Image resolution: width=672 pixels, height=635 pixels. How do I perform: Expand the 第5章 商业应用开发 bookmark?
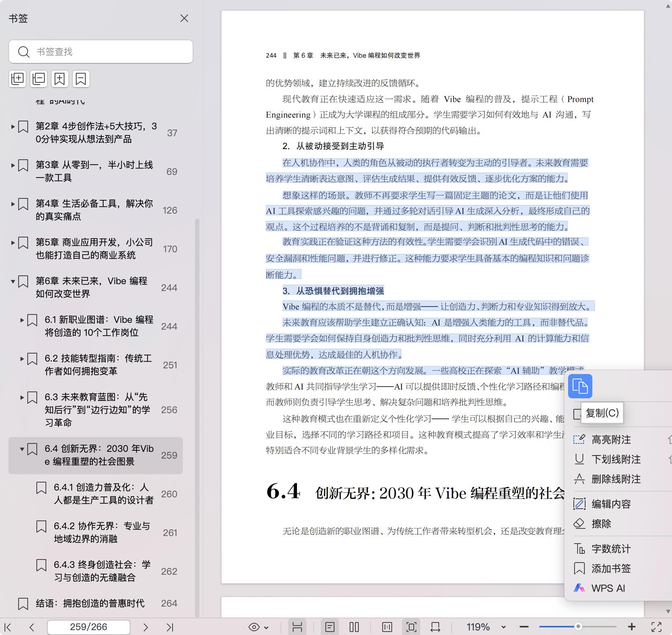pyautogui.click(x=13, y=243)
